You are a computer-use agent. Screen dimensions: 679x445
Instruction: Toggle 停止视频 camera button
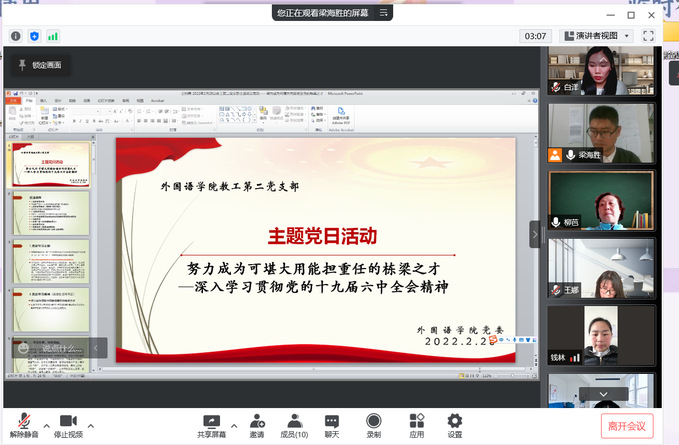tap(68, 424)
